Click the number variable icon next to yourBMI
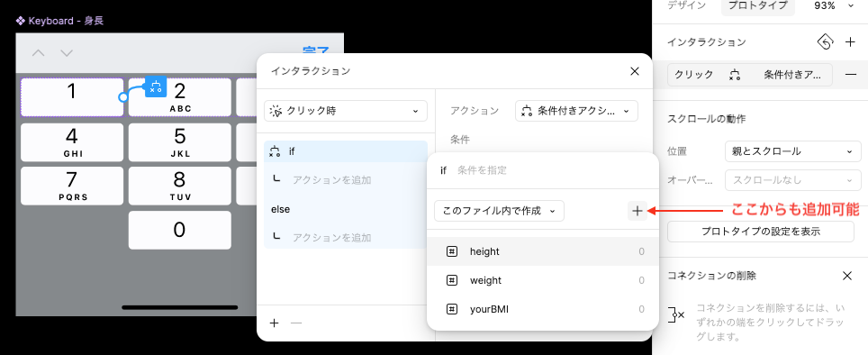 [452, 309]
